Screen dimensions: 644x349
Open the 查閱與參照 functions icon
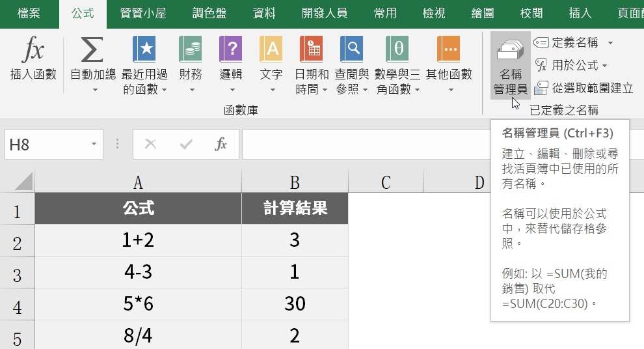point(352,49)
